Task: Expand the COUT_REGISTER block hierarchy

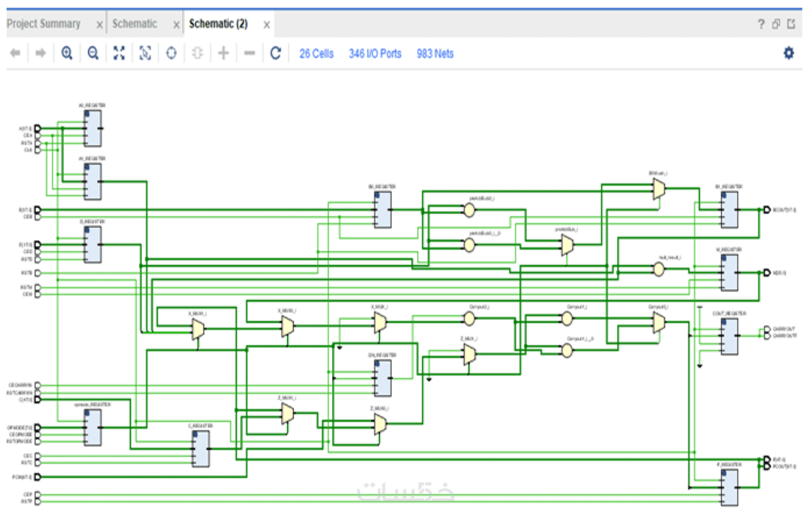Action: click(724, 322)
